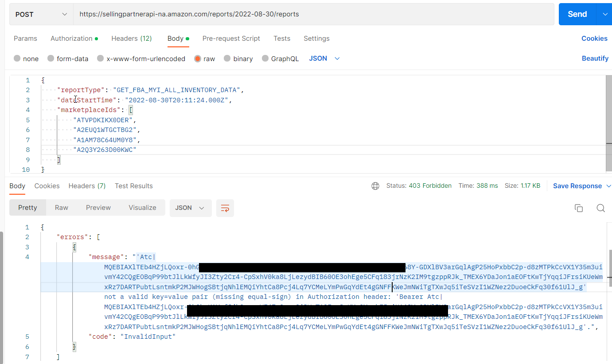Click the request body editor vertical scrollbar
This screenshot has width=612, height=364.
[x=609, y=124]
